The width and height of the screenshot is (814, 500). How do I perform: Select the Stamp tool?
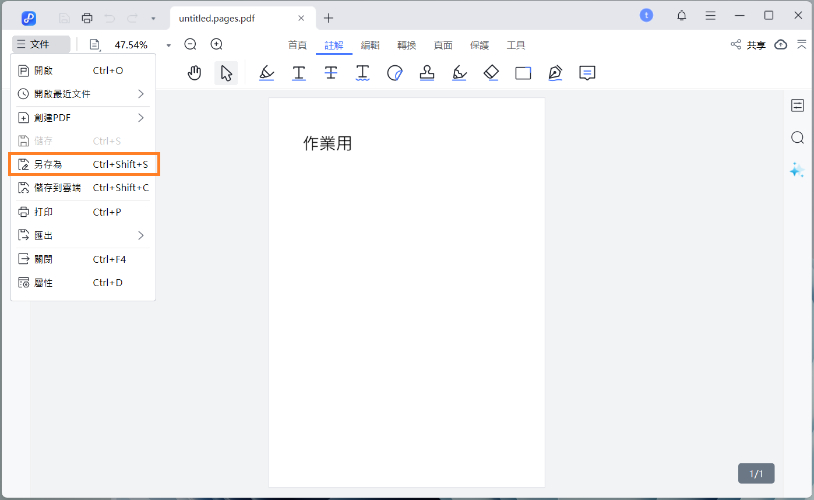point(427,73)
